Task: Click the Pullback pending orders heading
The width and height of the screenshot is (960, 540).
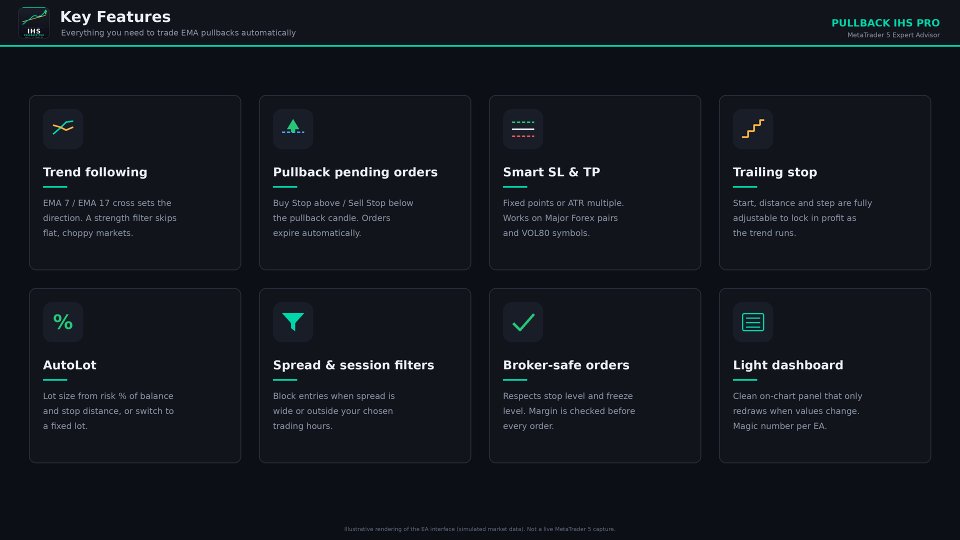Action: click(355, 172)
